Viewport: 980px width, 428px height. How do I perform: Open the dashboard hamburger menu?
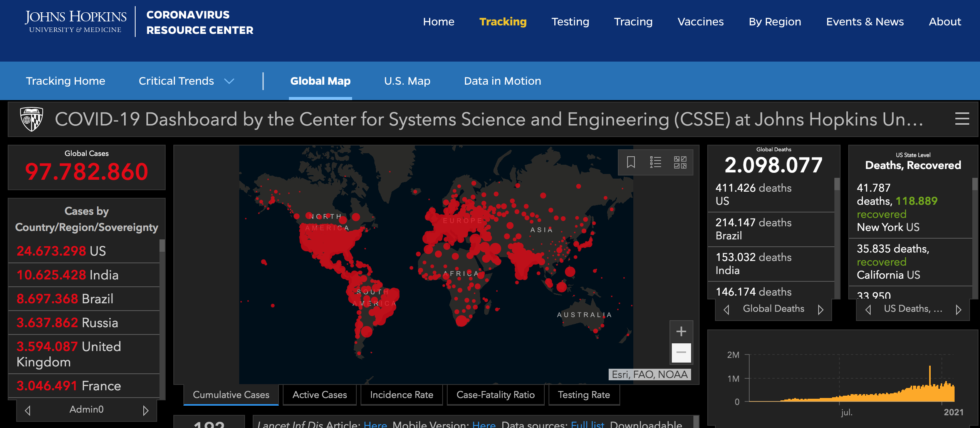962,119
